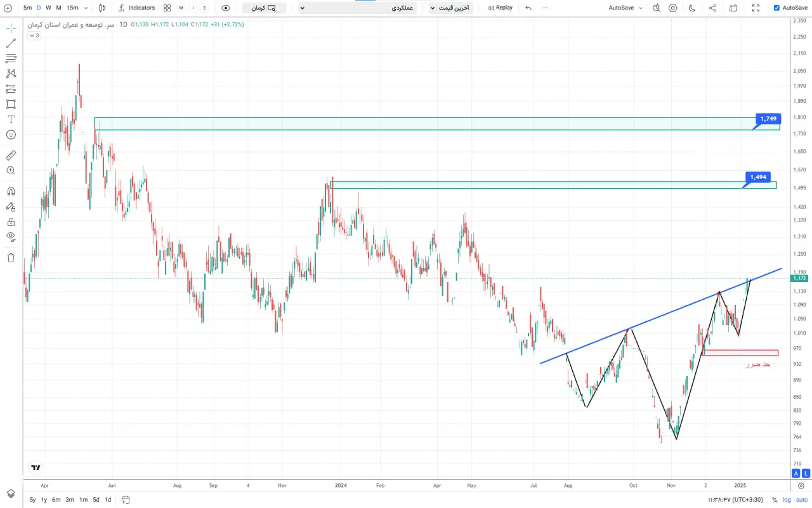Select the W weekly timeframe

48,8
